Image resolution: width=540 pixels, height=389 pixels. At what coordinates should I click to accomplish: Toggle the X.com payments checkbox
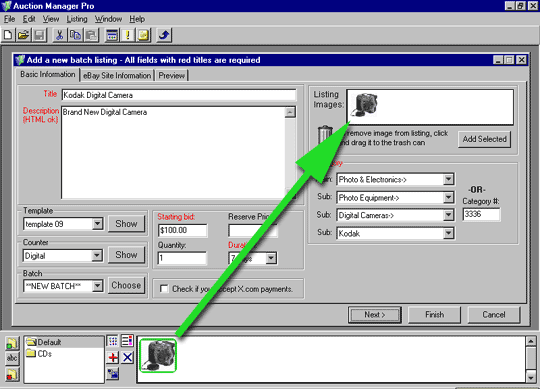164,288
